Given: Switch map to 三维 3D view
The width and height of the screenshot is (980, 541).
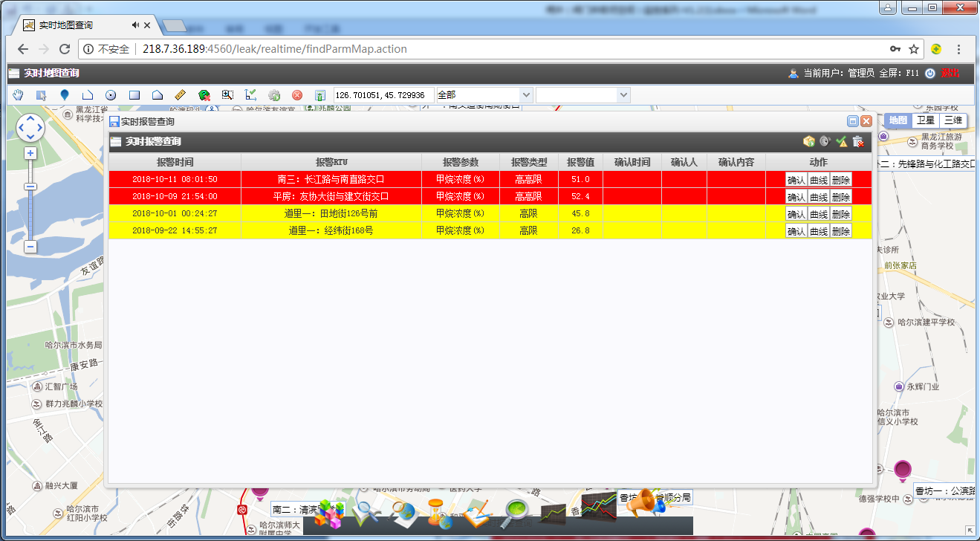Looking at the screenshot, I should 953,120.
